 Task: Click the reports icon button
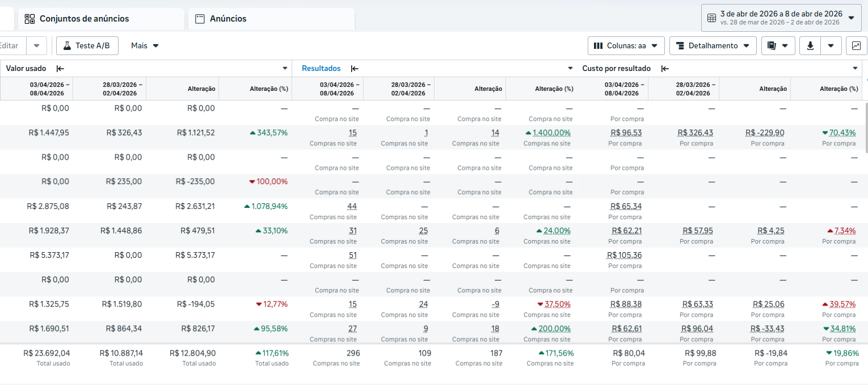[778, 46]
